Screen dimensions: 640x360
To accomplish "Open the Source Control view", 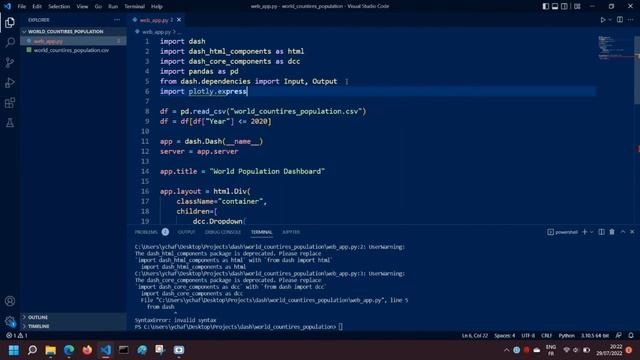I will 10,62.
